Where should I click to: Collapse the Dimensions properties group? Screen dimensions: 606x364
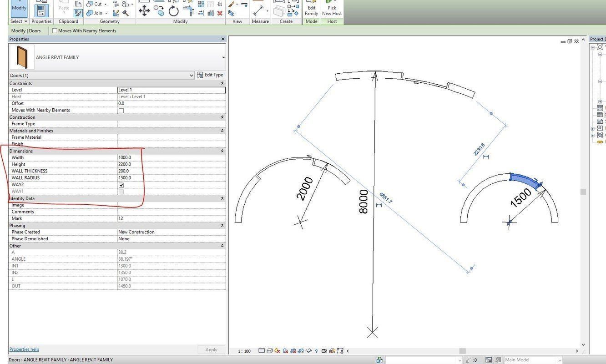[x=222, y=151]
